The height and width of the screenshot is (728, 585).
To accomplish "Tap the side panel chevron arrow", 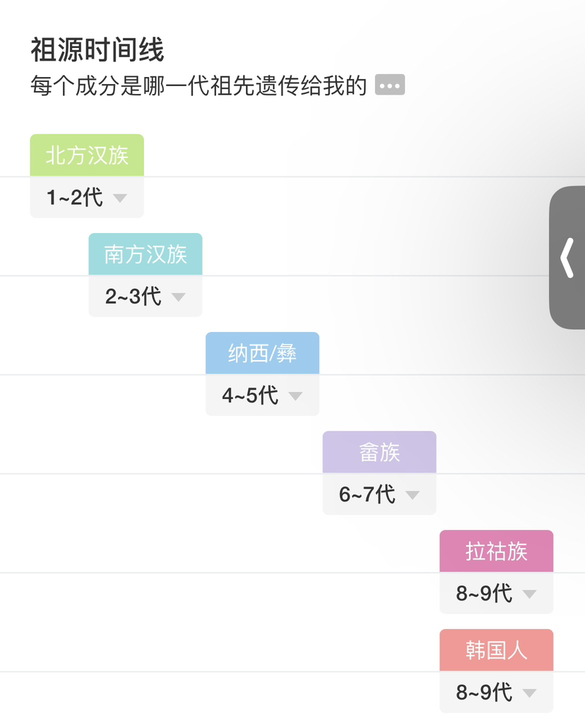I will point(567,258).
